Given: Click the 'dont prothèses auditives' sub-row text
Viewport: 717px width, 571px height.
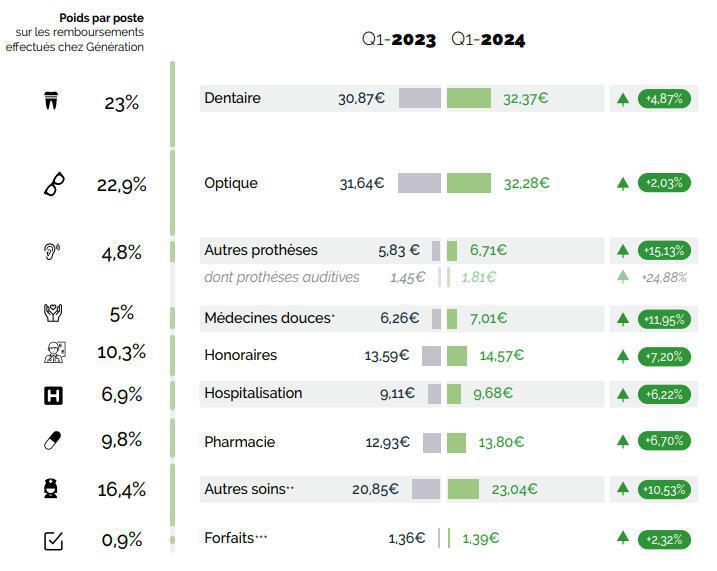Looking at the screenshot, I should [281, 277].
